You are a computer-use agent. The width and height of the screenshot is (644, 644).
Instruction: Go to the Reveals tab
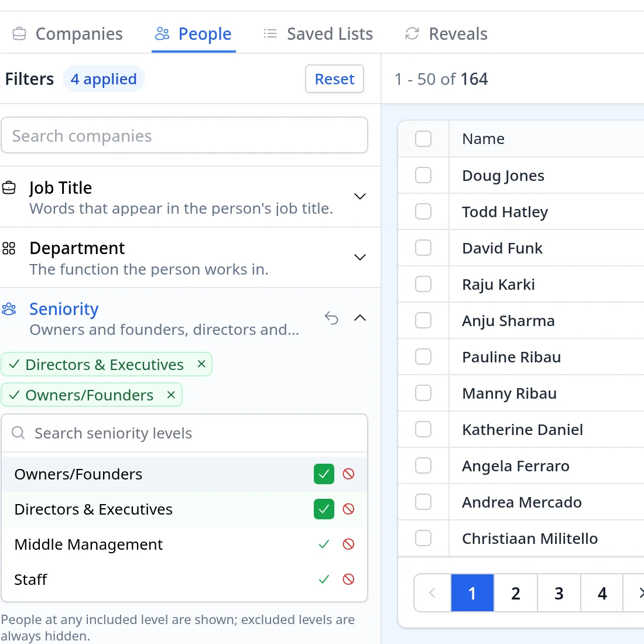coord(447,34)
